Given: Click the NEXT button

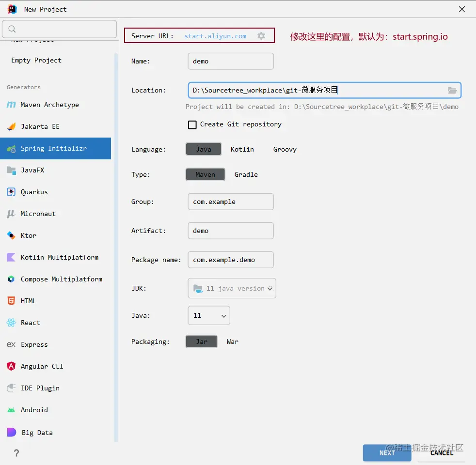Looking at the screenshot, I should (x=387, y=453).
